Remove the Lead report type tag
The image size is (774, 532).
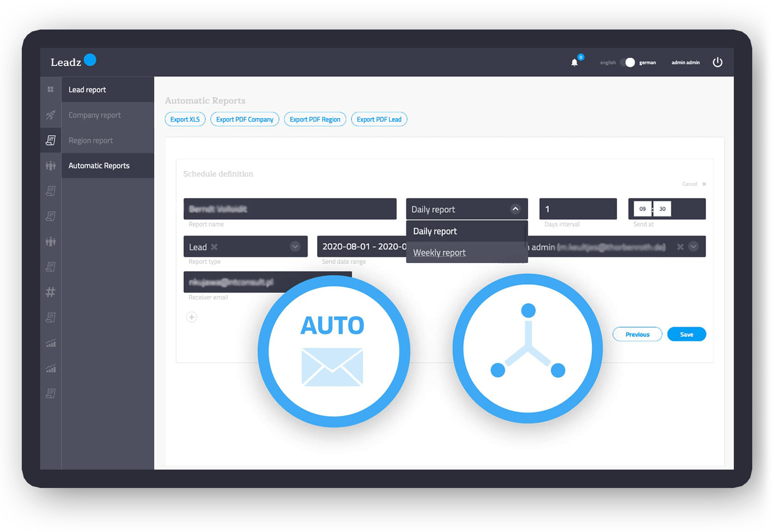(x=214, y=247)
